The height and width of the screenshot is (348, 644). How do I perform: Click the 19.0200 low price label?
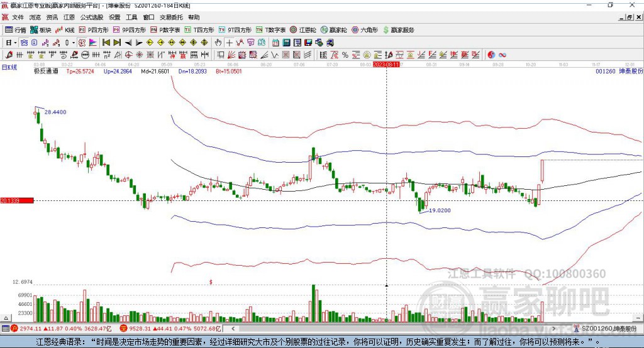440,210
